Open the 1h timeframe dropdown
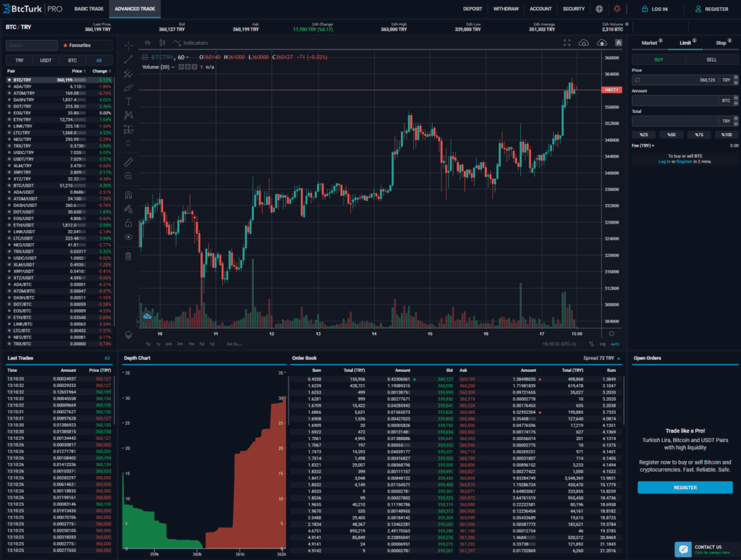The width and height of the screenshot is (741, 560). (148, 43)
